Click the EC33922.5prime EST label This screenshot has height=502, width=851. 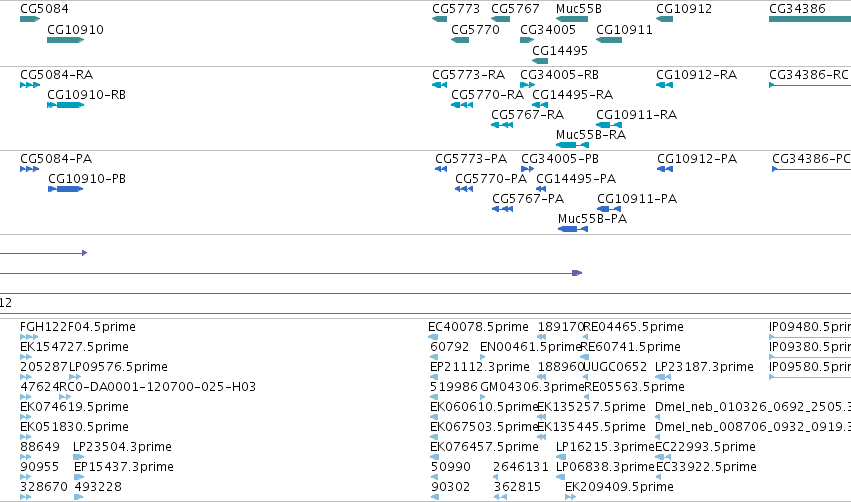tap(706, 467)
